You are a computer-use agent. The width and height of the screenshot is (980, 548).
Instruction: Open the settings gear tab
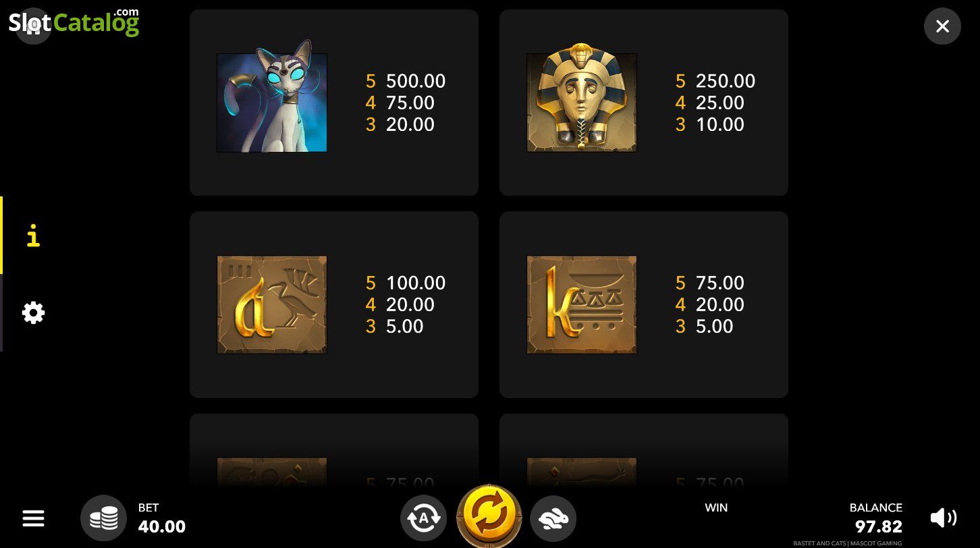pos(33,312)
